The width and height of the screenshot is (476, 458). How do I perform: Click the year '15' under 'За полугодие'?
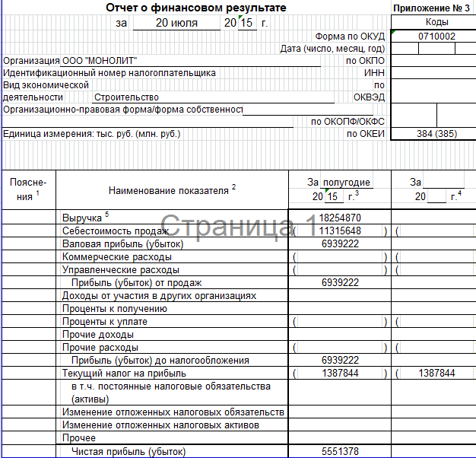[333, 196]
